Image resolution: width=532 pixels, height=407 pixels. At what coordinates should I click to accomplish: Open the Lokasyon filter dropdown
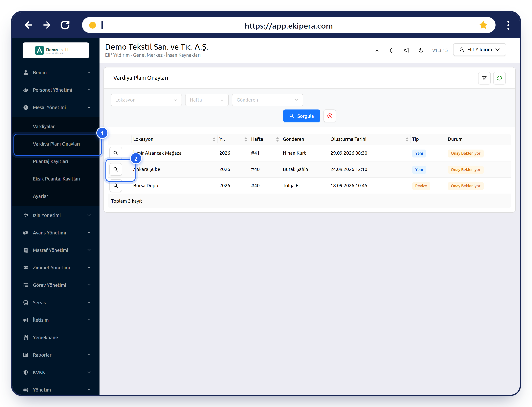tap(146, 100)
